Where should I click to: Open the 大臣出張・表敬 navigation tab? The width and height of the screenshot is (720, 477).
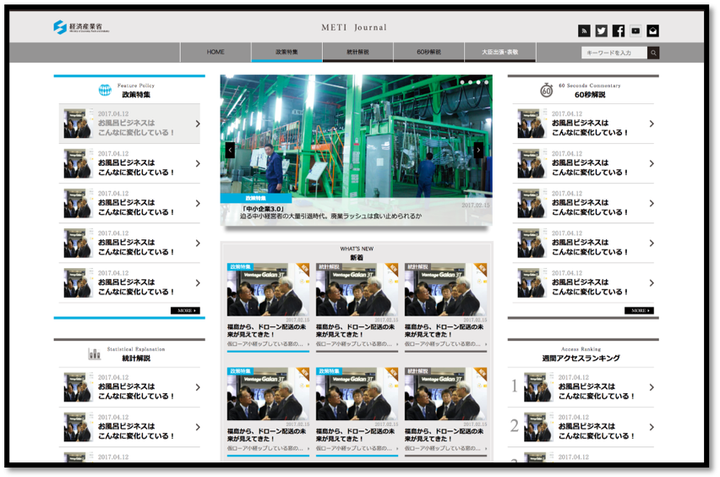pyautogui.click(x=500, y=52)
